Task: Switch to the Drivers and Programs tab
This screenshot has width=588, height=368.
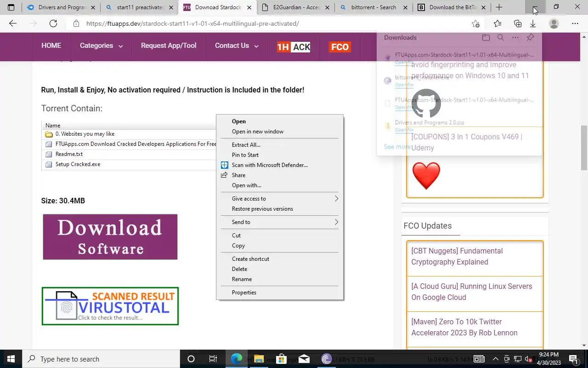Action: [x=61, y=7]
